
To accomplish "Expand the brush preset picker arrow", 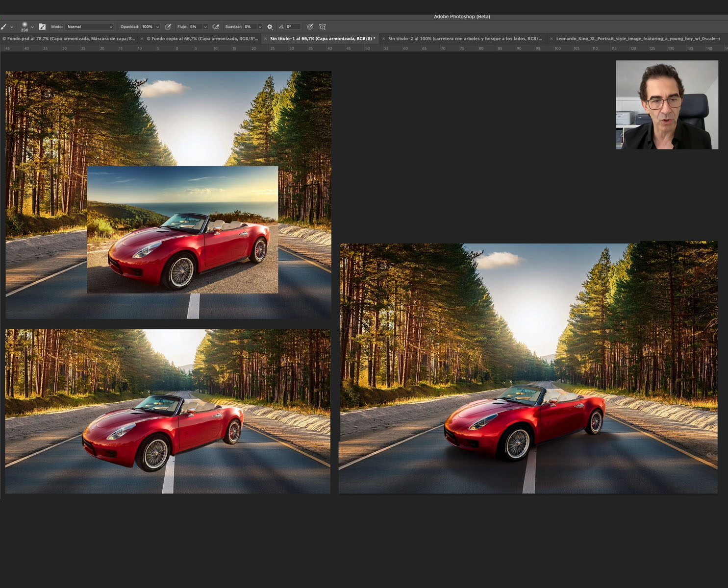I will pos(32,27).
